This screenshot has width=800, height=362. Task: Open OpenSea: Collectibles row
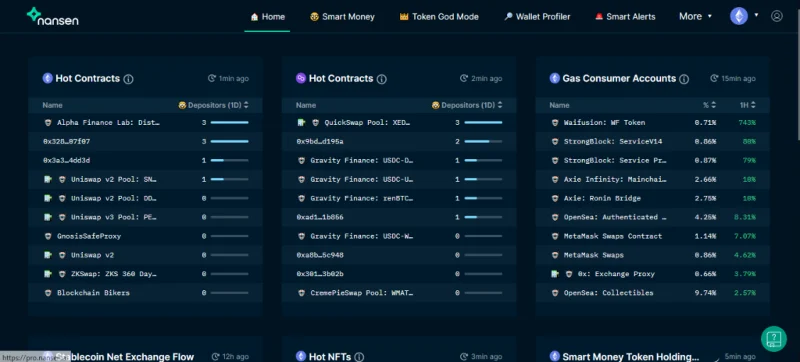pos(653,293)
